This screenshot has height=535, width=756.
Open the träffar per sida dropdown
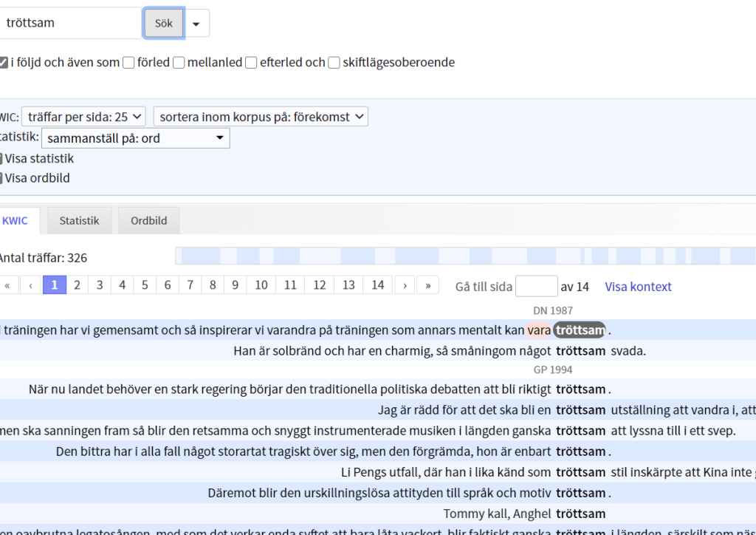83,117
